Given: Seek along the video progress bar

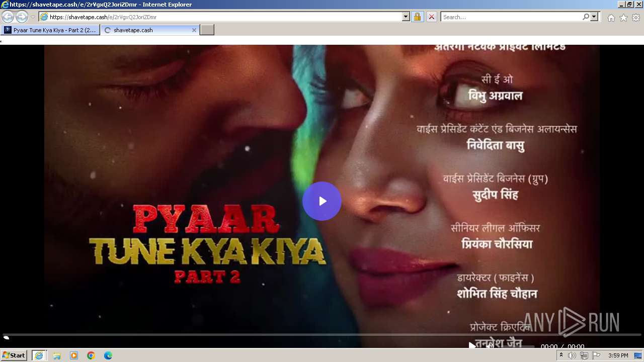Looking at the screenshot, I should tap(322, 334).
